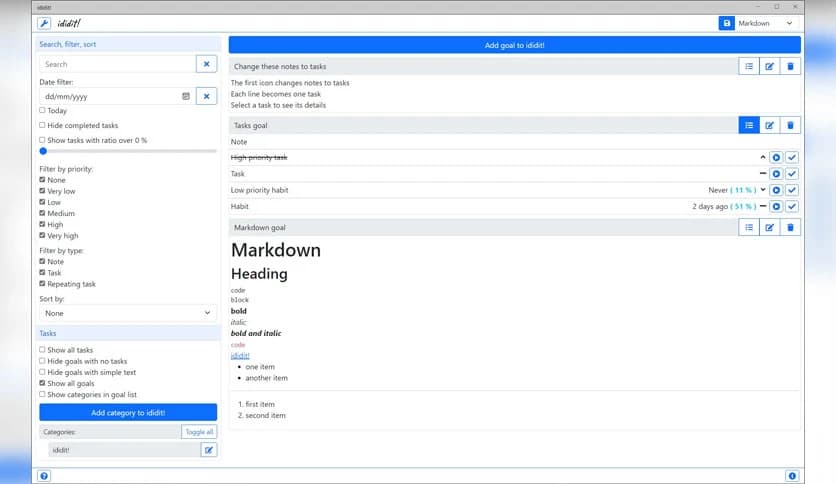836x484 pixels.
Task: Click the circle icon on Low priority habit
Action: [776, 190]
